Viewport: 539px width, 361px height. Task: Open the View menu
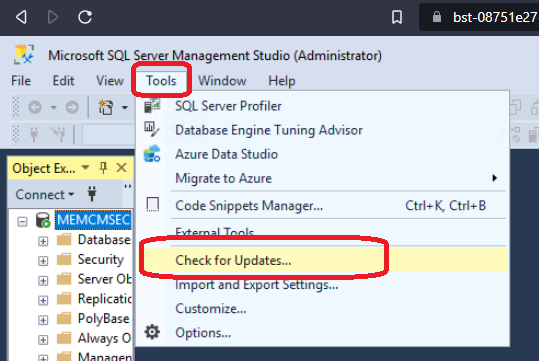[110, 81]
